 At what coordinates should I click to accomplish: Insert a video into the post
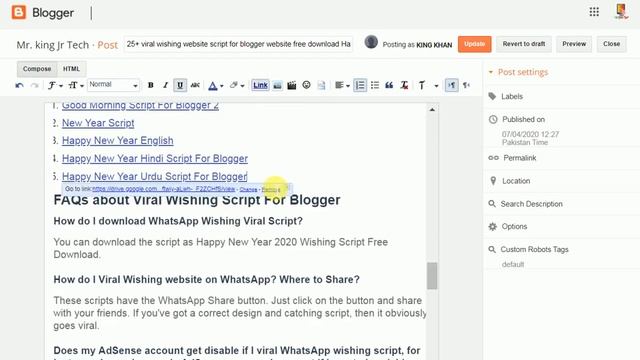(291, 85)
